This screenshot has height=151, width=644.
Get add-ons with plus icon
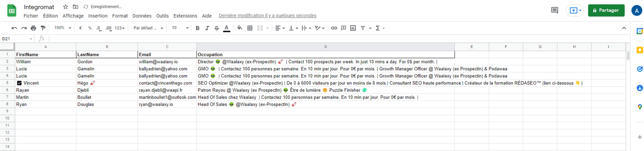click(x=639, y=137)
